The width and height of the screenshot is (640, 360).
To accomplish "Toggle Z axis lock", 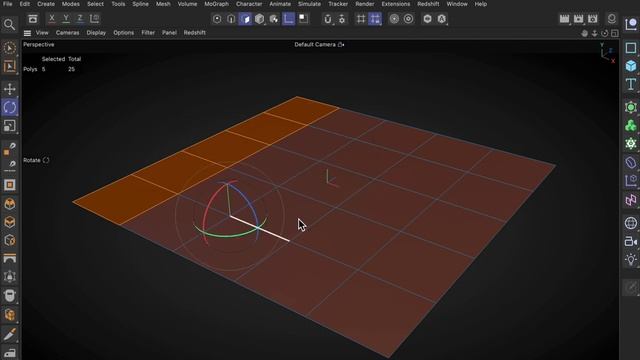I will [80, 19].
